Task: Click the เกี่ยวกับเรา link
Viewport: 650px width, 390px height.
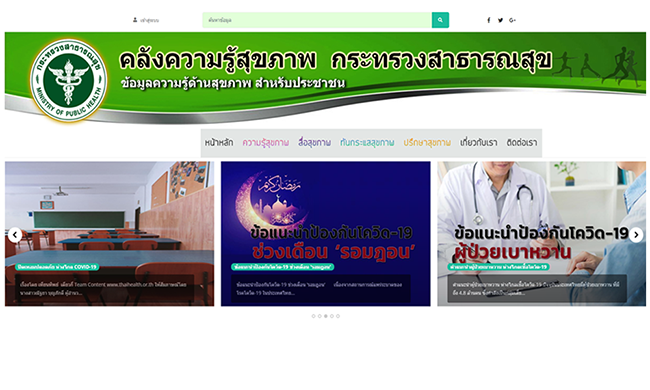Action: pyautogui.click(x=479, y=143)
